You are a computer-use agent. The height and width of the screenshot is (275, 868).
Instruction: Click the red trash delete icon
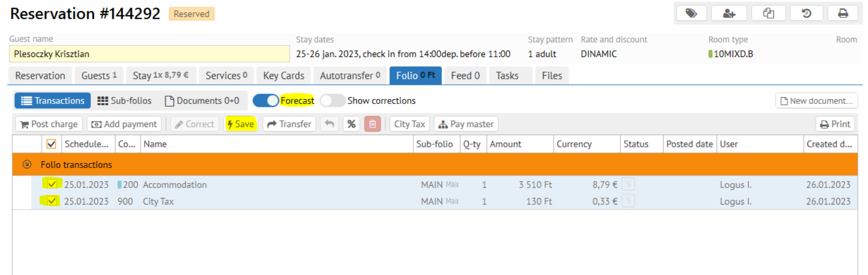click(373, 124)
